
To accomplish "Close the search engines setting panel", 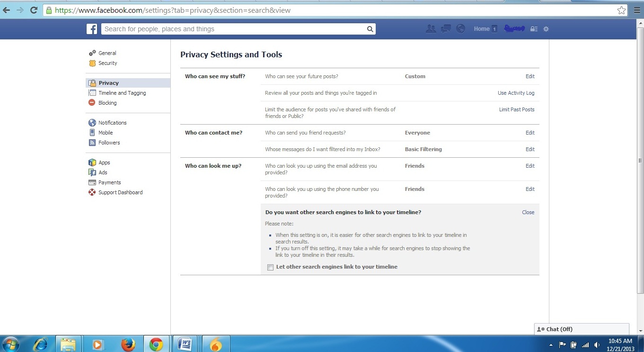I will coord(528,212).
